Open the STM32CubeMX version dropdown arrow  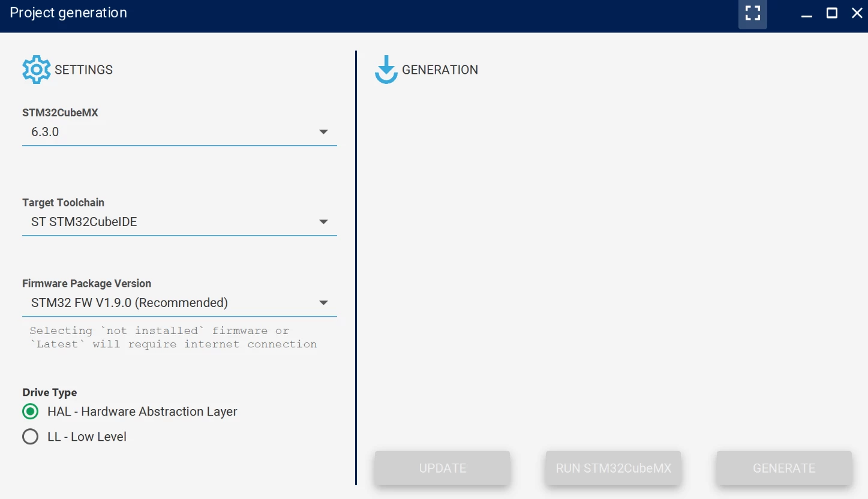coord(323,132)
